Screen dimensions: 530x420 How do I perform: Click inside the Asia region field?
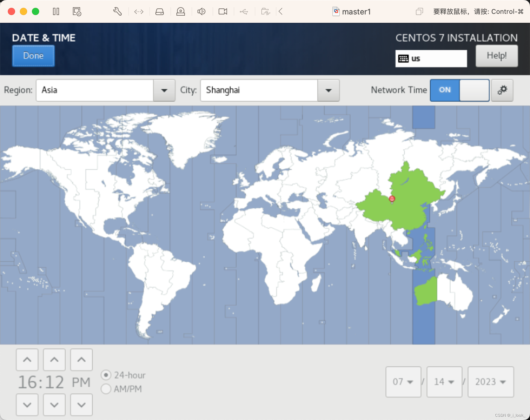tap(95, 90)
